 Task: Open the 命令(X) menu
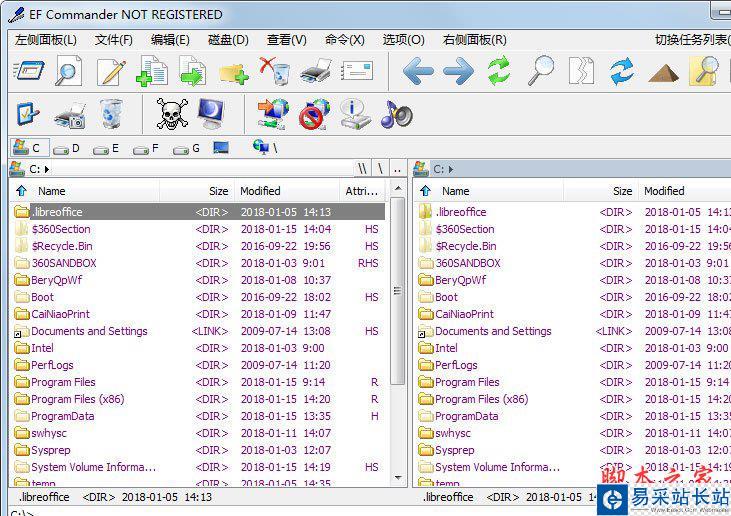click(x=345, y=40)
